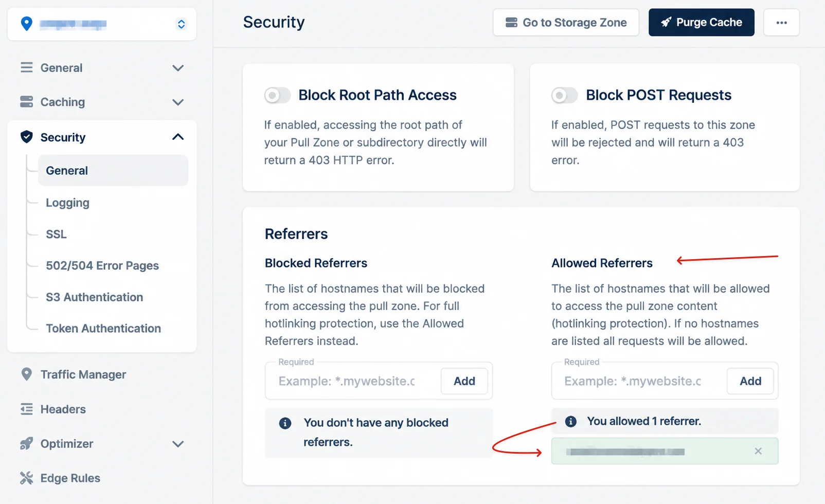
Task: Click the Blocked Referrers heading
Action: [316, 263]
